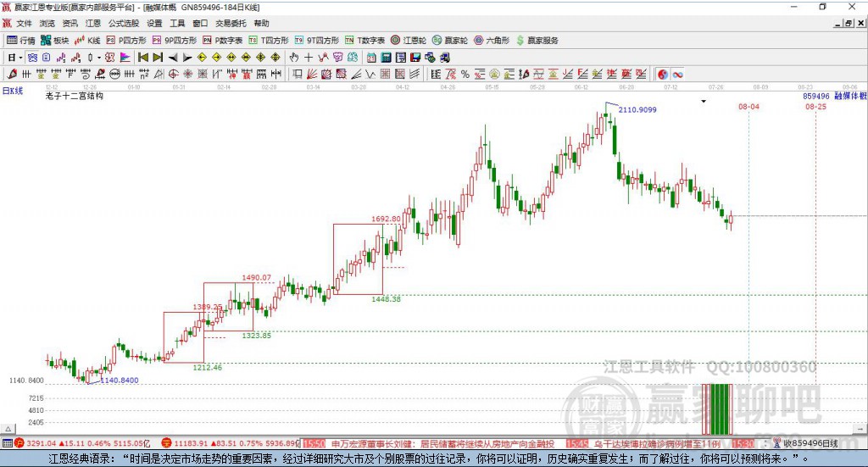Open the 帮助 menu
868x467 pixels.
[x=261, y=23]
